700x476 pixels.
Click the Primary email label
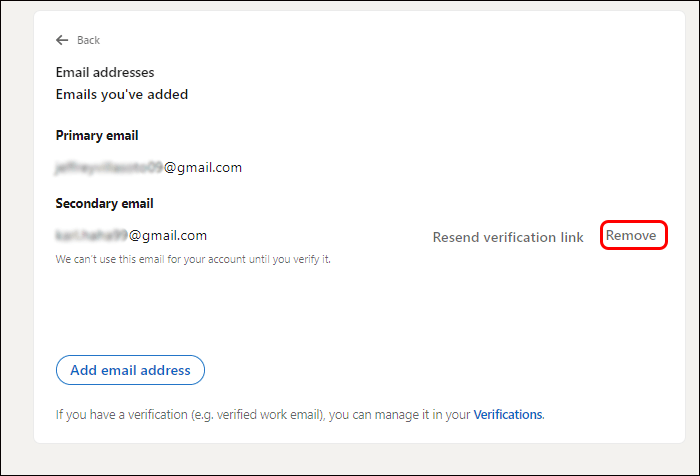click(97, 135)
